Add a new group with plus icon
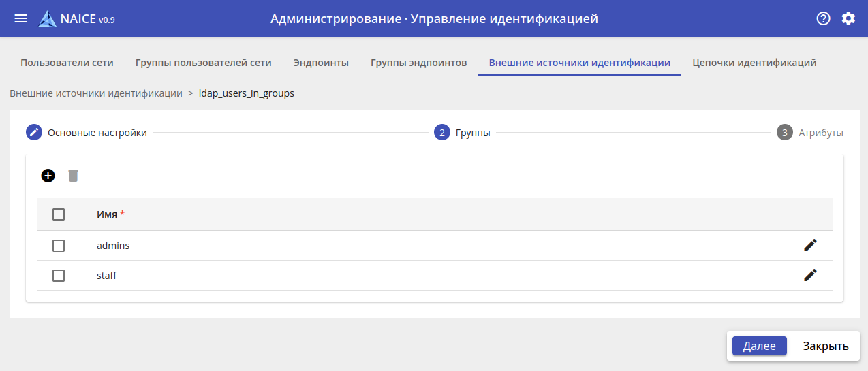 [48, 176]
